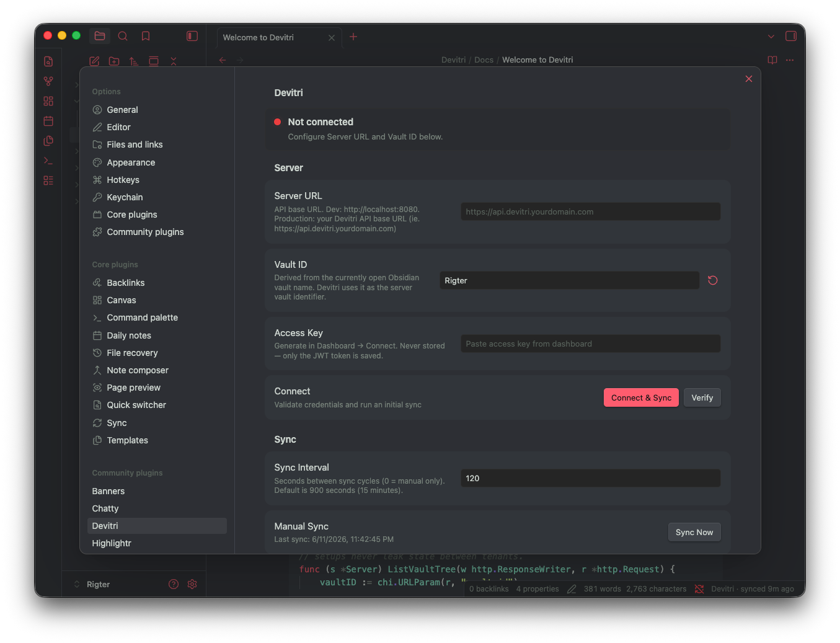Click the Sync Now button
The width and height of the screenshot is (840, 643).
(694, 532)
